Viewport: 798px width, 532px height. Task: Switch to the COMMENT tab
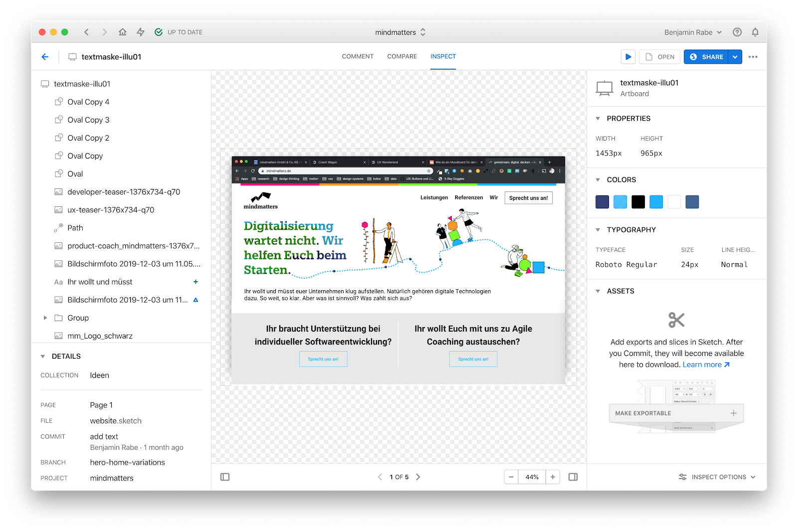tap(358, 56)
